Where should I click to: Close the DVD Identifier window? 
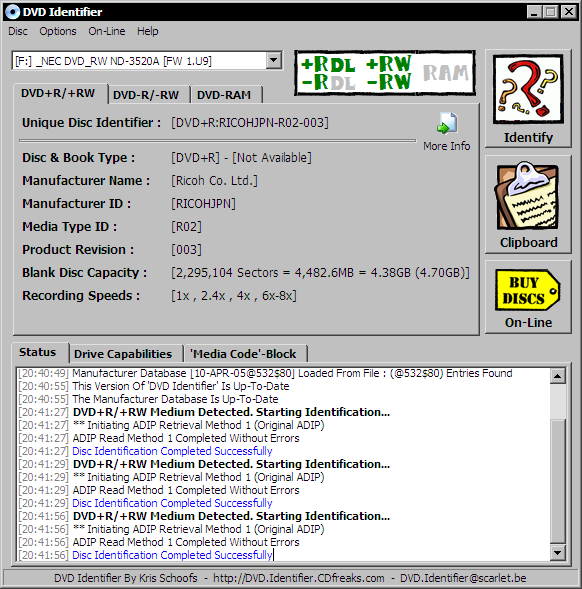pyautogui.click(x=569, y=12)
